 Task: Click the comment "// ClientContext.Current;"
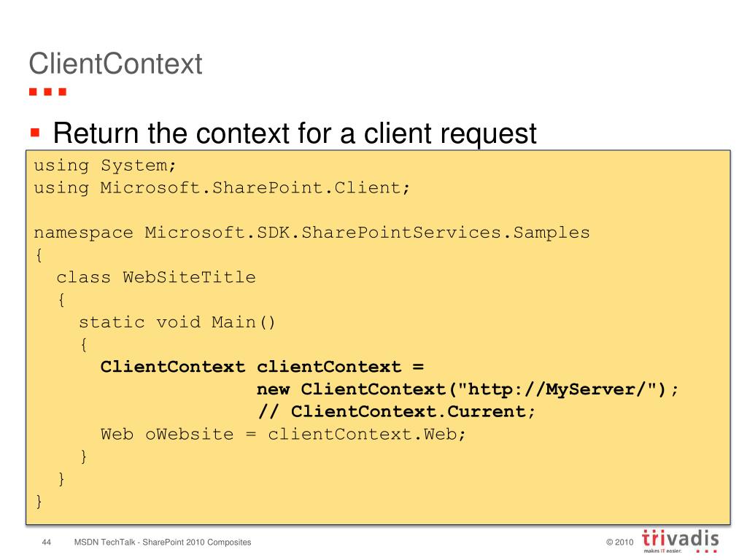[396, 411]
